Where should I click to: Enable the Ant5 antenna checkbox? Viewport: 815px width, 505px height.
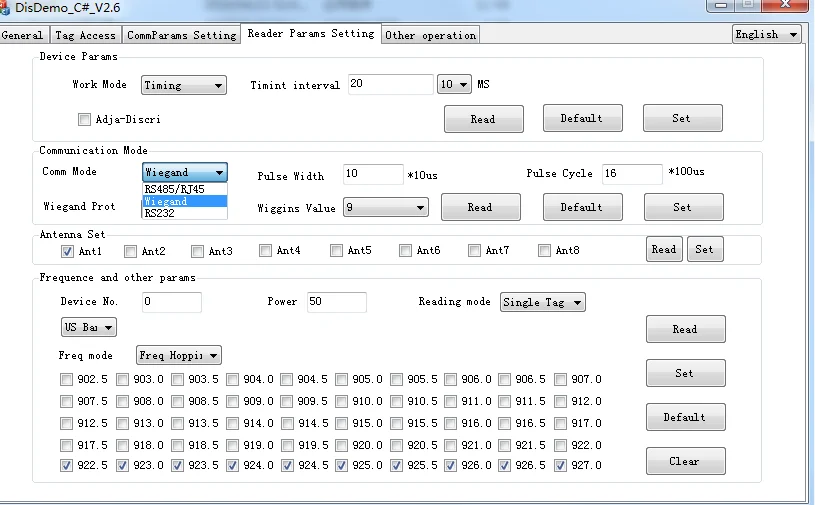tap(336, 250)
